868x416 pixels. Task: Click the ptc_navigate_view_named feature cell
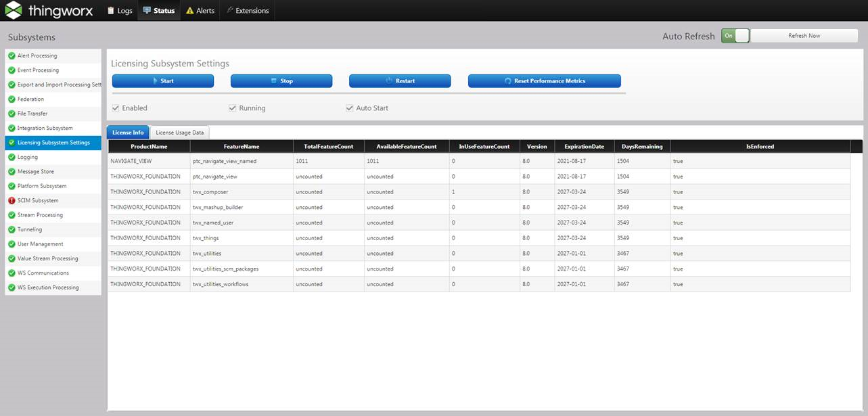[x=242, y=161]
